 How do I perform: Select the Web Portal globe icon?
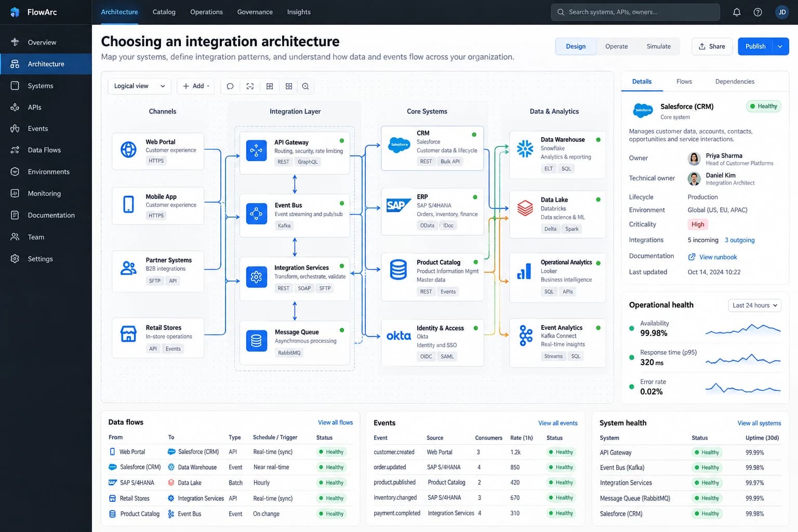(x=128, y=150)
